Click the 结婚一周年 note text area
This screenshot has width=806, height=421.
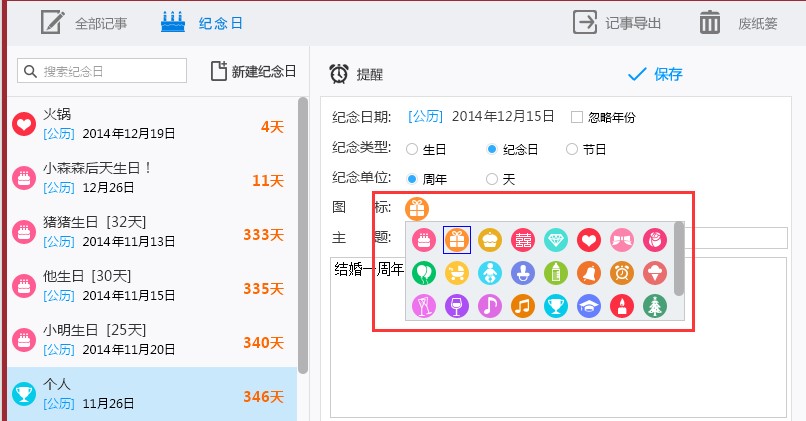point(558,337)
